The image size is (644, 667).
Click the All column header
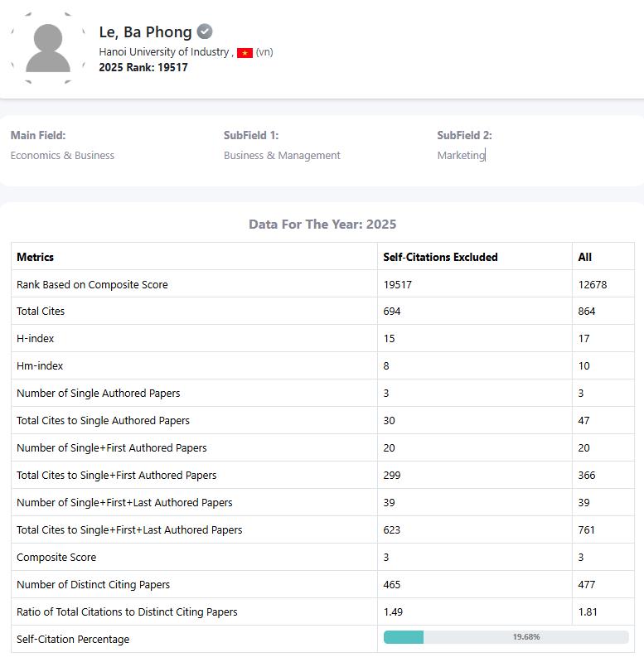point(585,257)
